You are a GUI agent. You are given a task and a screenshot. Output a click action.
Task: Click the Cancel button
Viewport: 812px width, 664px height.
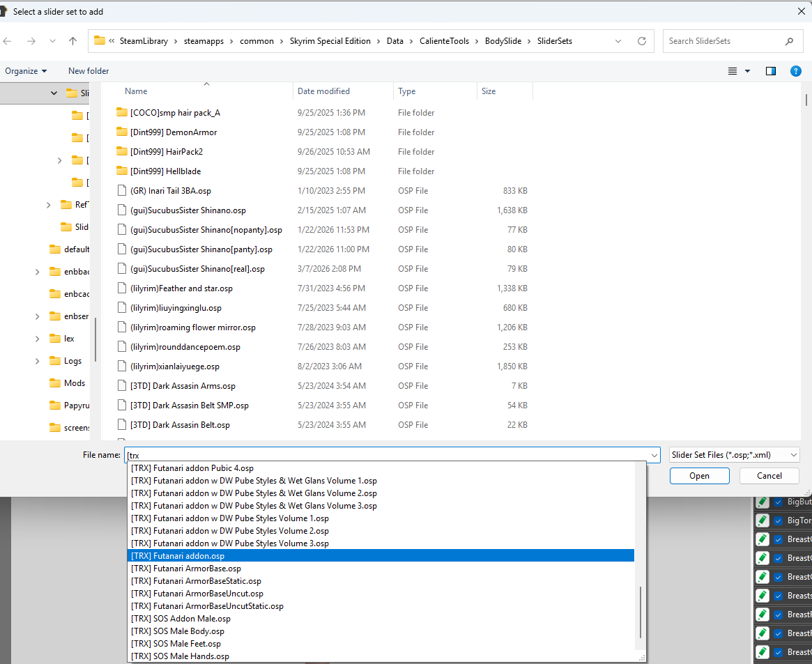click(x=769, y=476)
